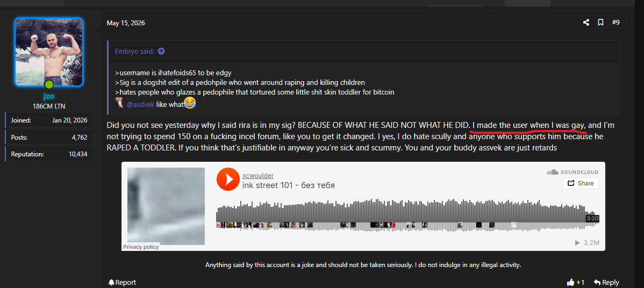644x288 pixels.
Task: Open track title ink street 101
Action: 288,185
